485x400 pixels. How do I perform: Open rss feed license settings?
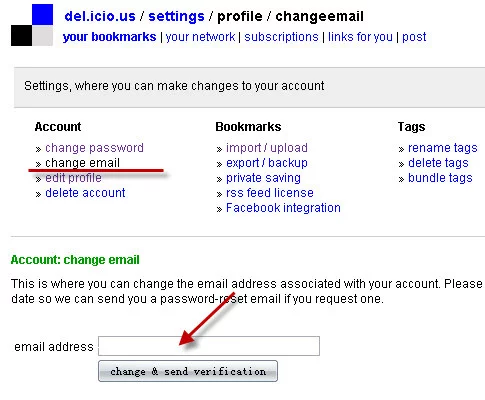tap(270, 193)
